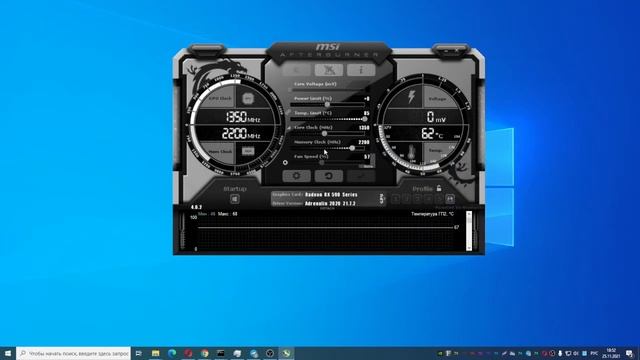
Task: Click the MSI Afterburner taskbar icon
Action: 286,353
